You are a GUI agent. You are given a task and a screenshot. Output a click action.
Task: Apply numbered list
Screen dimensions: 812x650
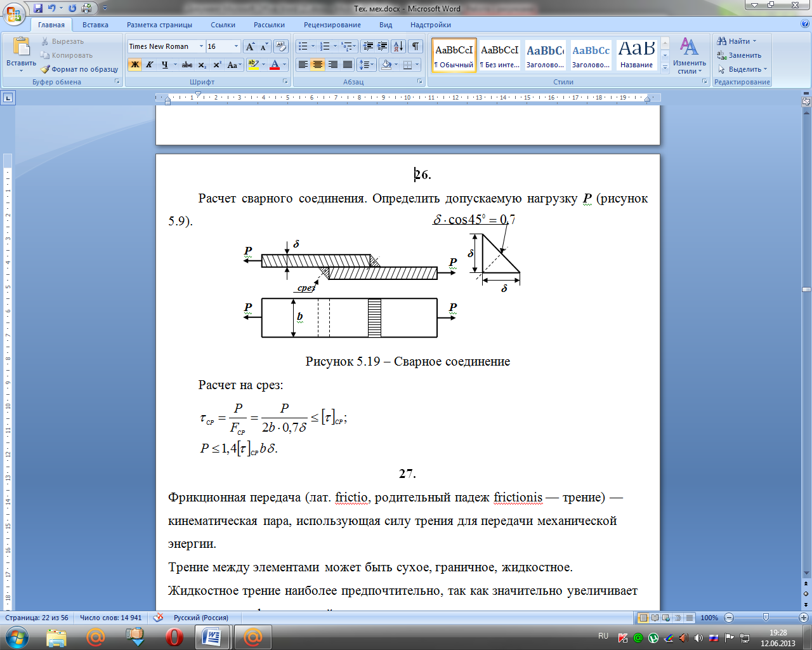pos(325,46)
